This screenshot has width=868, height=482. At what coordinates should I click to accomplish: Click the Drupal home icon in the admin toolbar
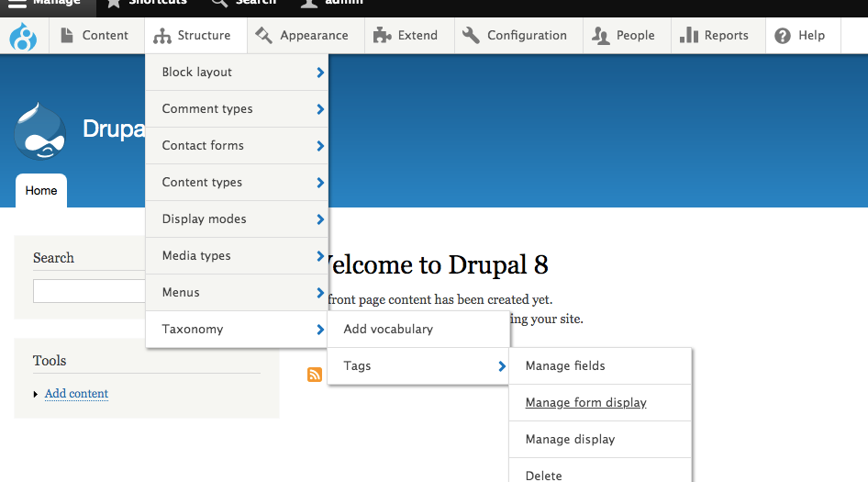[23, 37]
